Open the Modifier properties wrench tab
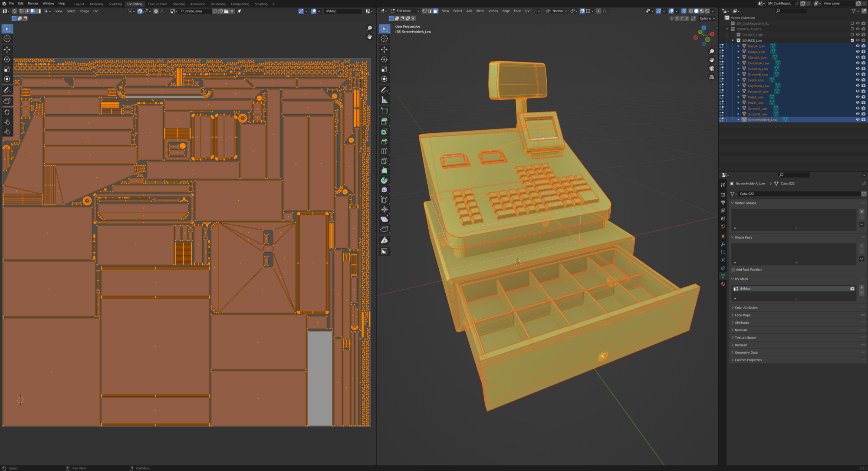Image resolution: width=868 pixels, height=471 pixels. 723,244
